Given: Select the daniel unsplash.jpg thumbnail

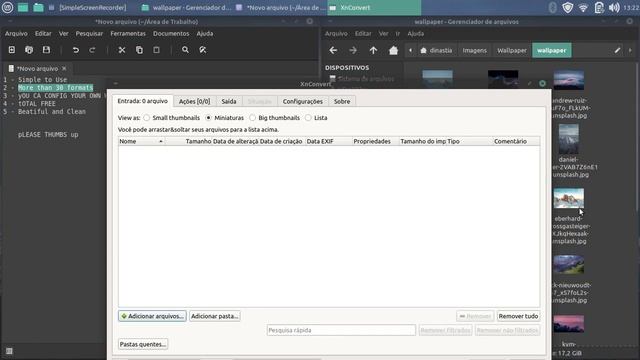Looking at the screenshot, I should pyautogui.click(x=569, y=139).
